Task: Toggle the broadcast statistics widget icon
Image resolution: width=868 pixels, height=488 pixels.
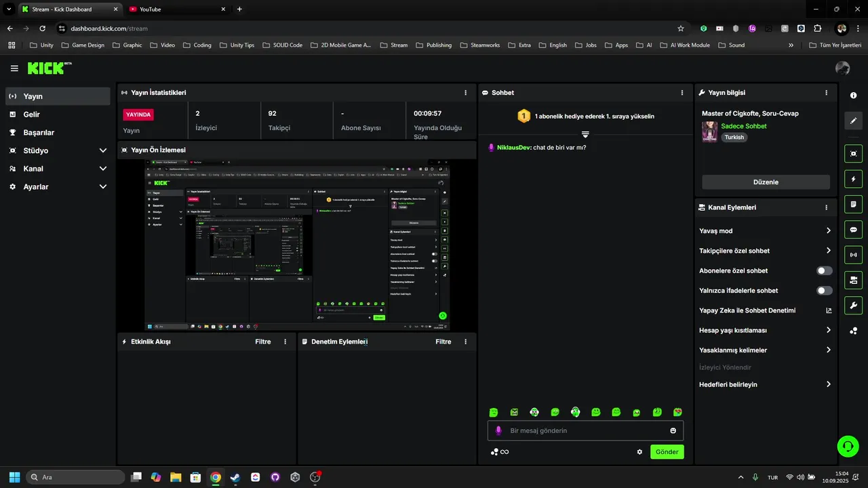Action: tap(854, 255)
